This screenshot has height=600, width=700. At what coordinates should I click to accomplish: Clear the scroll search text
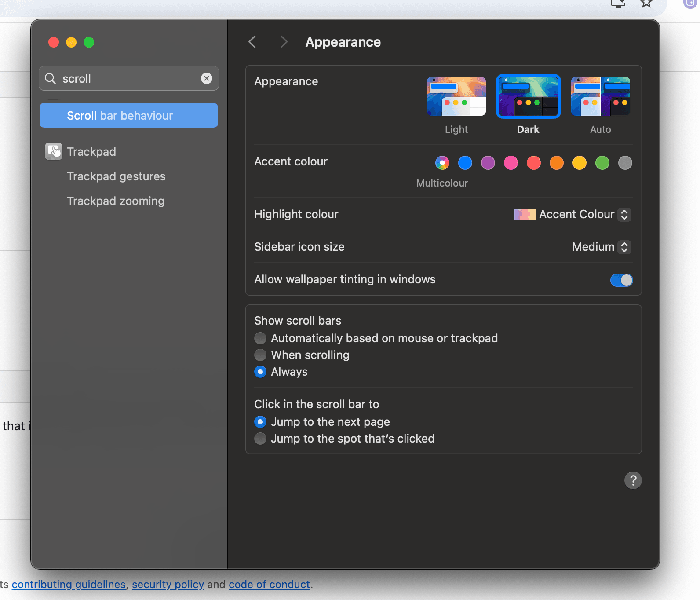(x=206, y=78)
